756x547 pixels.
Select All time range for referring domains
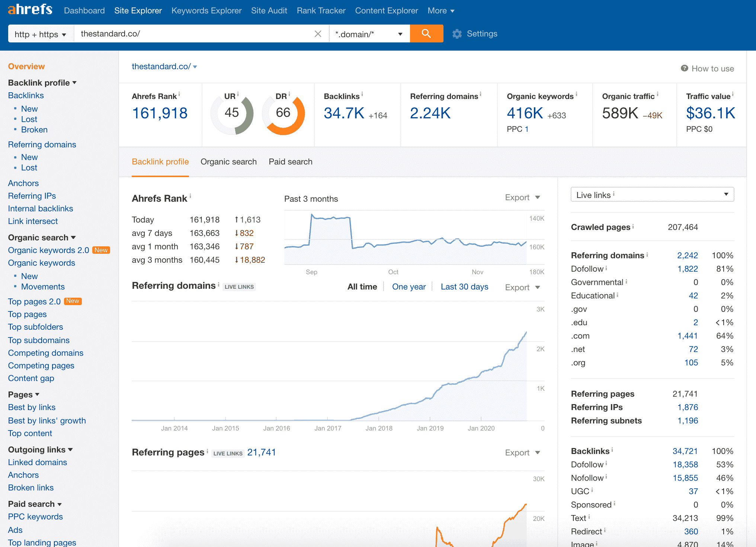(x=362, y=287)
